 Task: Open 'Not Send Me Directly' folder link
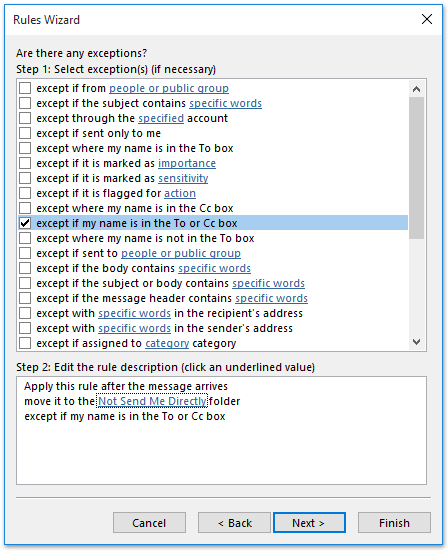[x=152, y=401]
